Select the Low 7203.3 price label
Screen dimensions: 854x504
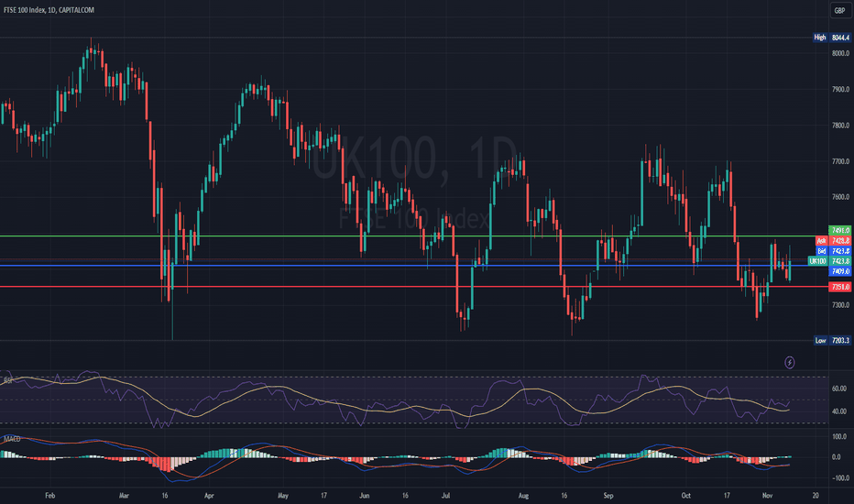tap(832, 341)
